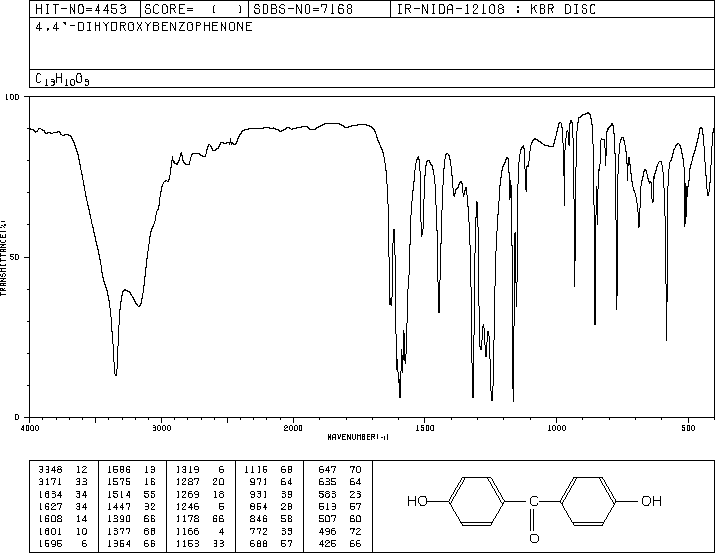Click the SCORE= header field

pyautogui.click(x=194, y=9)
